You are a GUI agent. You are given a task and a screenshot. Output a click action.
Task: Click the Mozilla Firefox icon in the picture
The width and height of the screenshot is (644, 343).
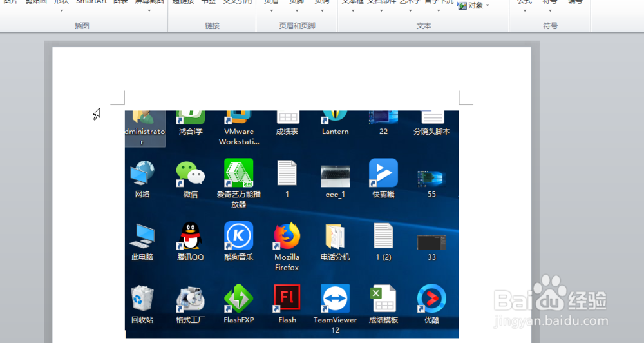coord(287,236)
